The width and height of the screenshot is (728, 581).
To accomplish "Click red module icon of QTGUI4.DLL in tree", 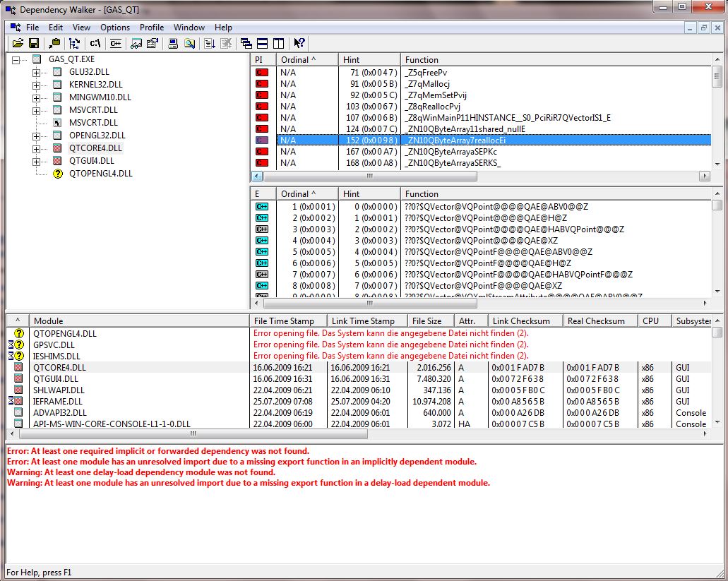I will pos(58,161).
